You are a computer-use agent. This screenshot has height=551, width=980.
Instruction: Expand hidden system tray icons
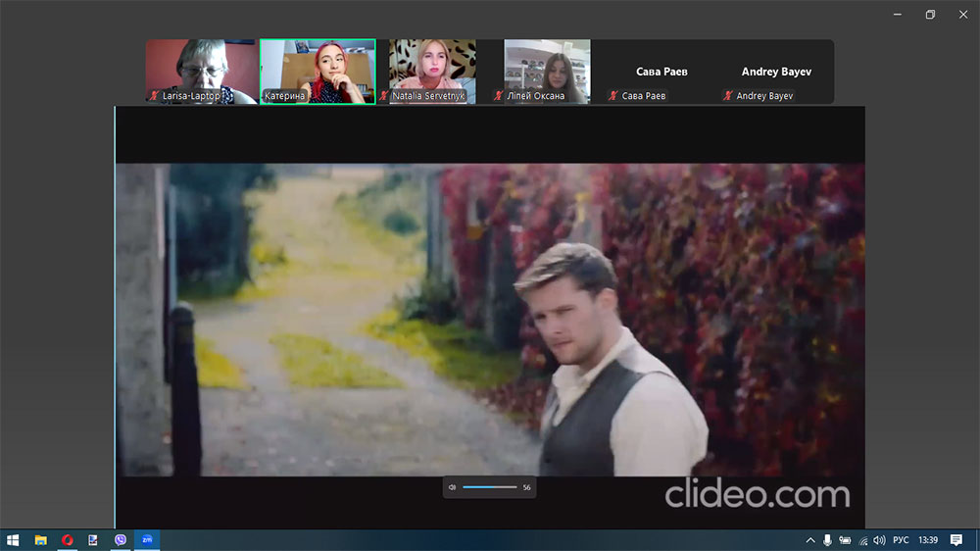coord(810,540)
